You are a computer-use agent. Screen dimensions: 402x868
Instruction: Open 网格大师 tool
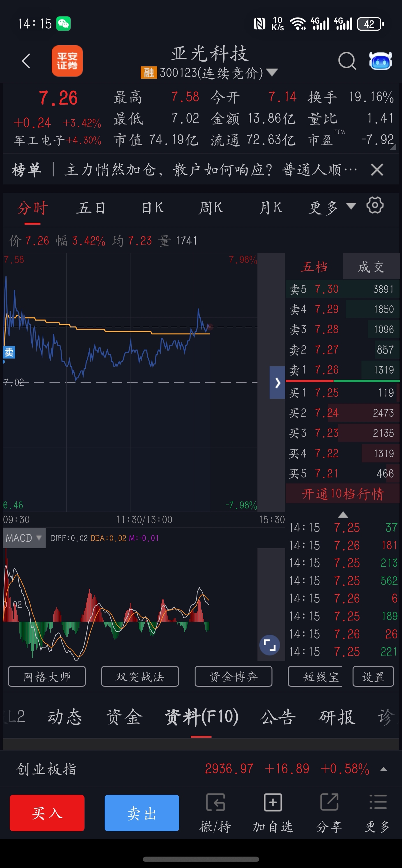click(47, 676)
